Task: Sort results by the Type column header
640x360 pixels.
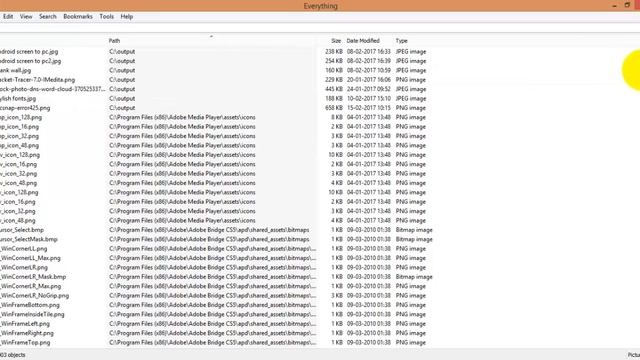Action: pyautogui.click(x=402, y=41)
